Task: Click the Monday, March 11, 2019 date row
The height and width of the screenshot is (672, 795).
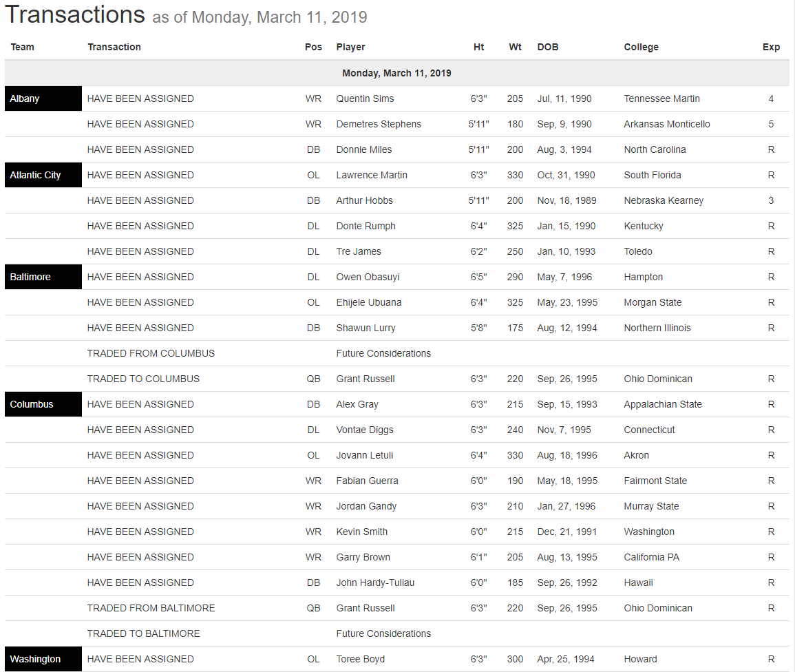Action: 396,73
